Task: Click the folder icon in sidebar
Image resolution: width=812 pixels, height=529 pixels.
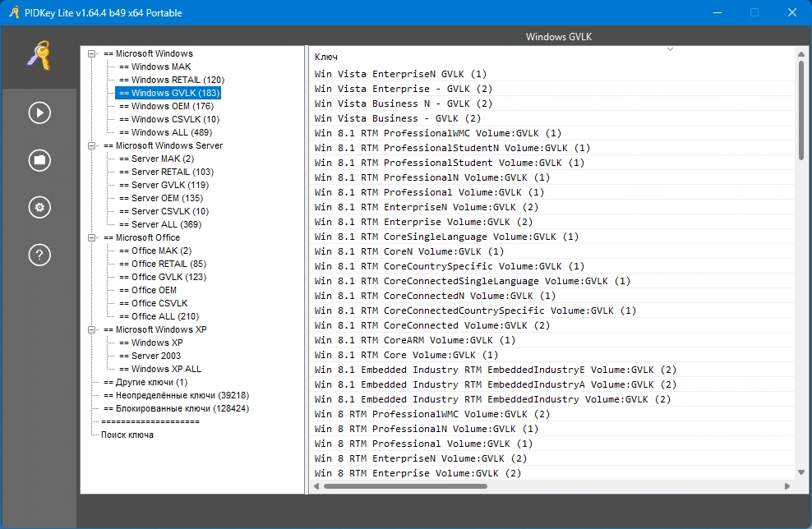Action: 39,160
